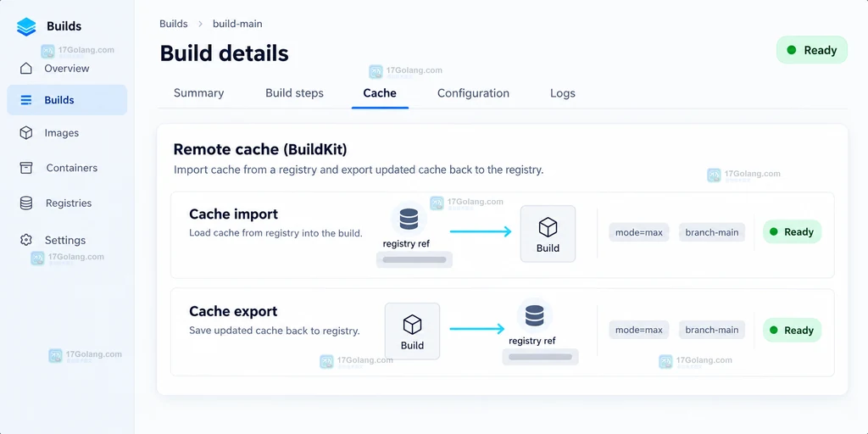868x434 pixels.
Task: Switch to the Build steps tab
Action: tap(294, 93)
